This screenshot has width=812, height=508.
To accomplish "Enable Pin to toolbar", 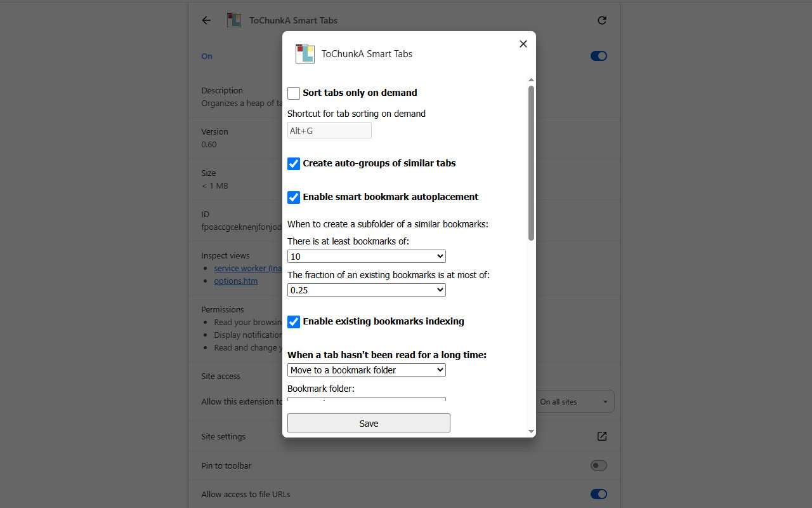I will [x=598, y=465].
